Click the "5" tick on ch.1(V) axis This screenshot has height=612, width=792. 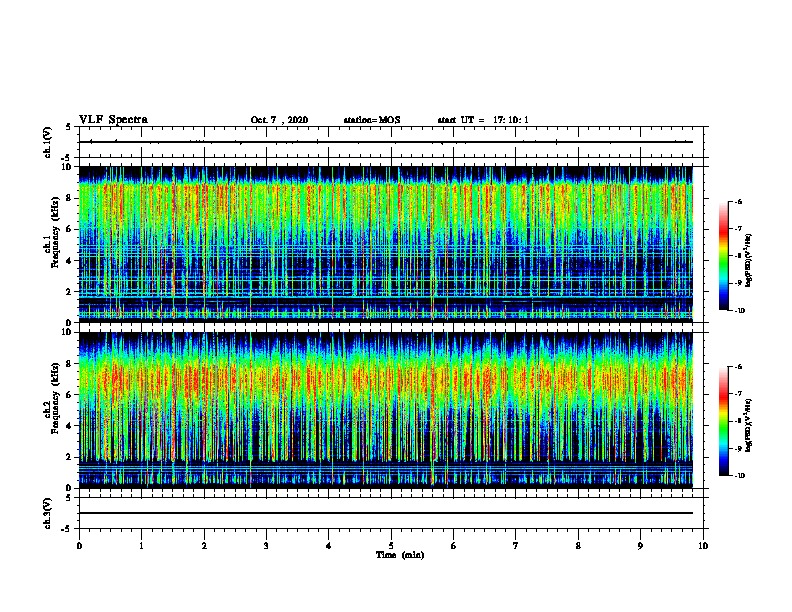pyautogui.click(x=70, y=127)
